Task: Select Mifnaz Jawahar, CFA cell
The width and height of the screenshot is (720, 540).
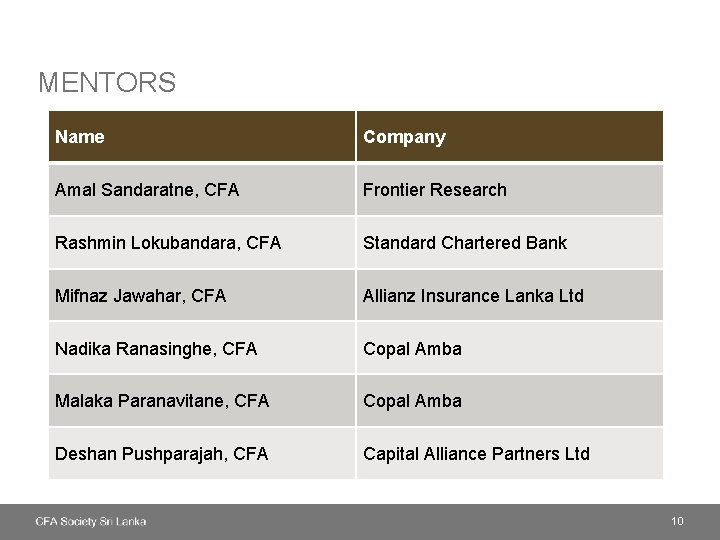Action: tap(141, 296)
